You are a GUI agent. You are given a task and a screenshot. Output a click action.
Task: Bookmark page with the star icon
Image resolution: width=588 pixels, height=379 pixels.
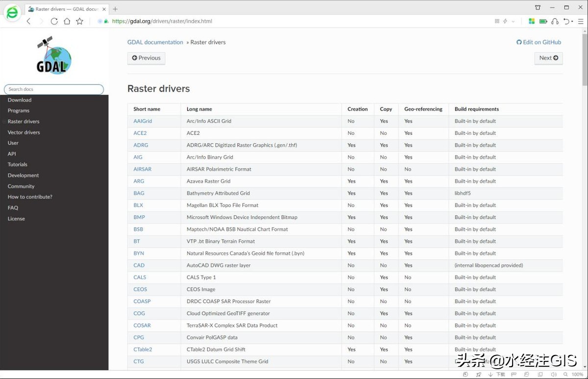pos(79,21)
